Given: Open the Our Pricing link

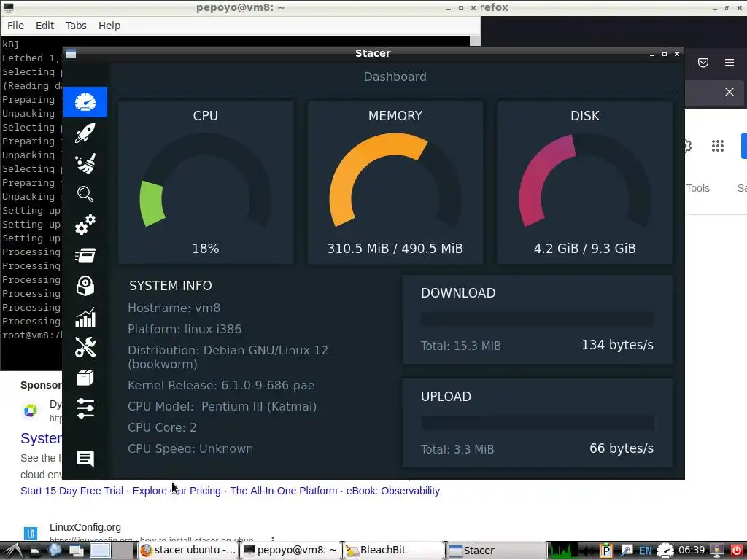Looking at the screenshot, I should [x=177, y=491].
